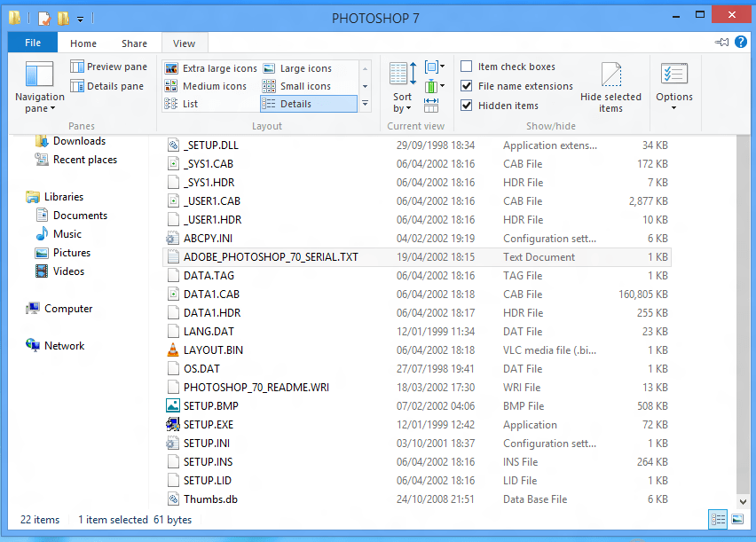Click Size all columns to fit icon

[431, 106]
